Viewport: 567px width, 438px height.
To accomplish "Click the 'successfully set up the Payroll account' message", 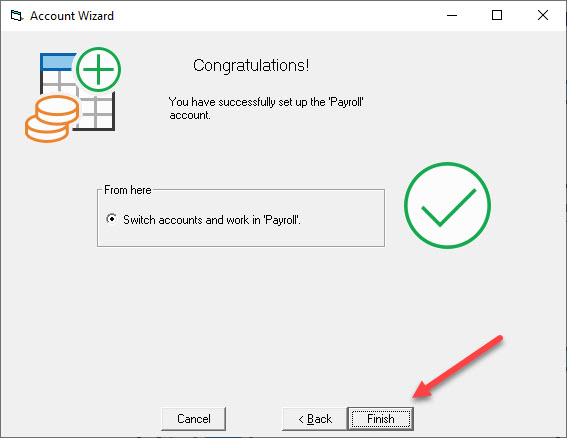I will (266, 108).
